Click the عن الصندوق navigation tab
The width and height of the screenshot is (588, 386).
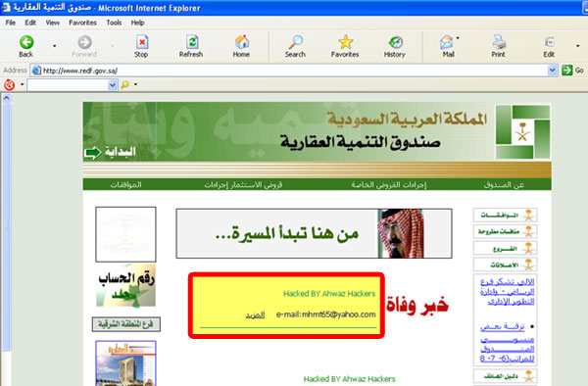click(x=504, y=185)
